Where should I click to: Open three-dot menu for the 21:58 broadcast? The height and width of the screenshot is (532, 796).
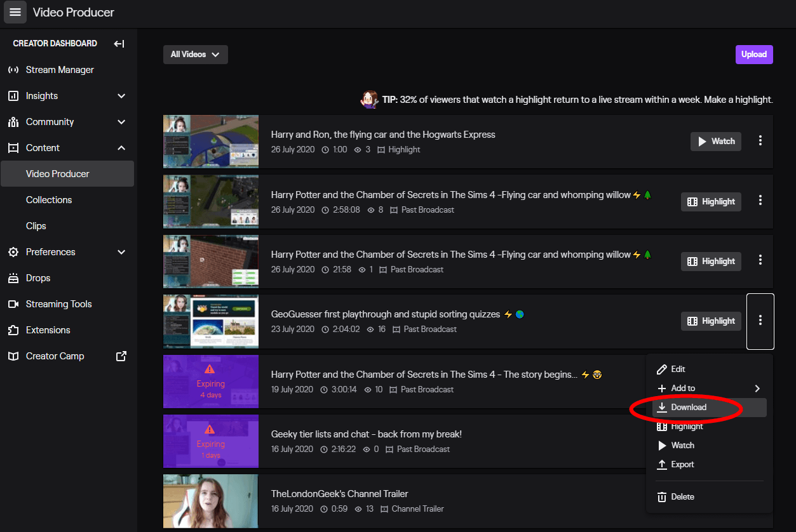(x=760, y=260)
